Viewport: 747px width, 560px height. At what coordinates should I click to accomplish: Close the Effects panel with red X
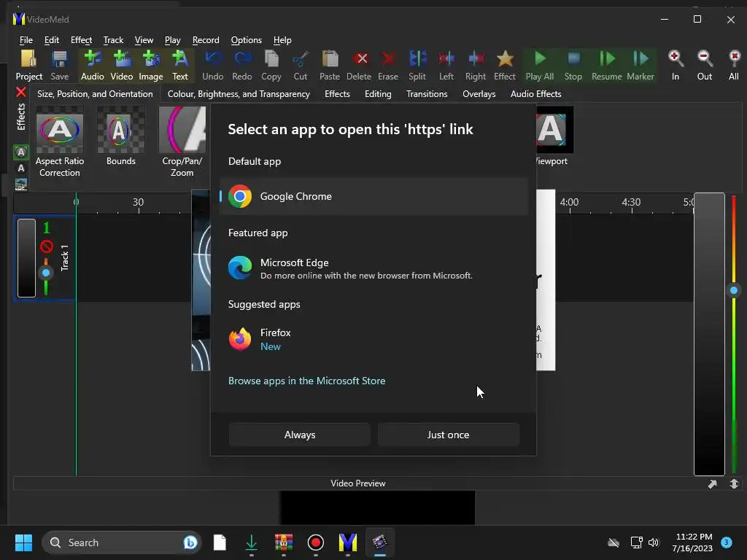pyautogui.click(x=21, y=93)
